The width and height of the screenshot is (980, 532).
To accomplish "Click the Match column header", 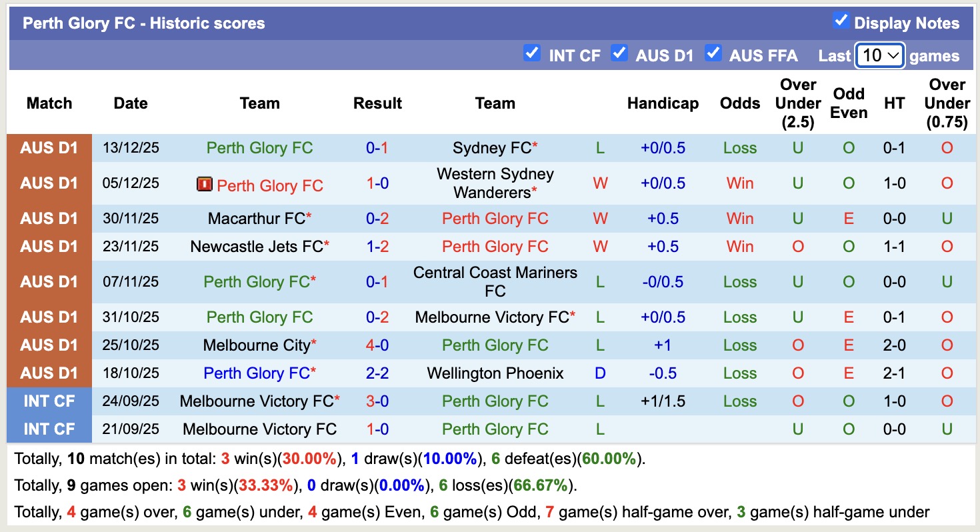I will point(49,103).
